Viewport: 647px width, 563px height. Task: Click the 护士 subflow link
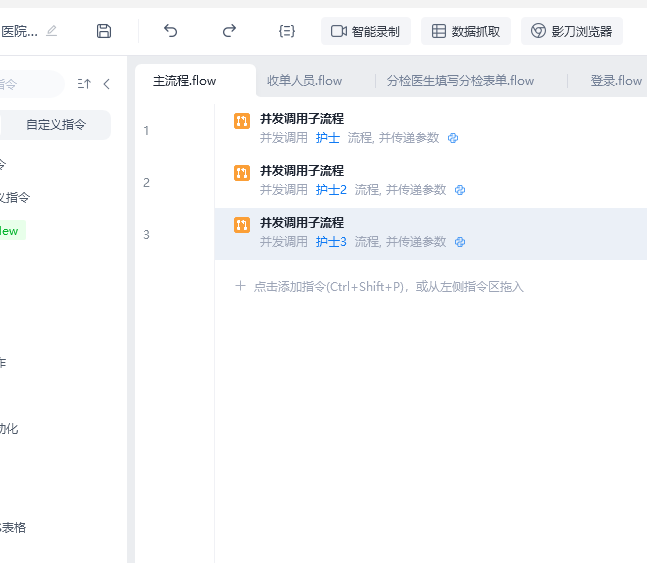click(x=327, y=138)
